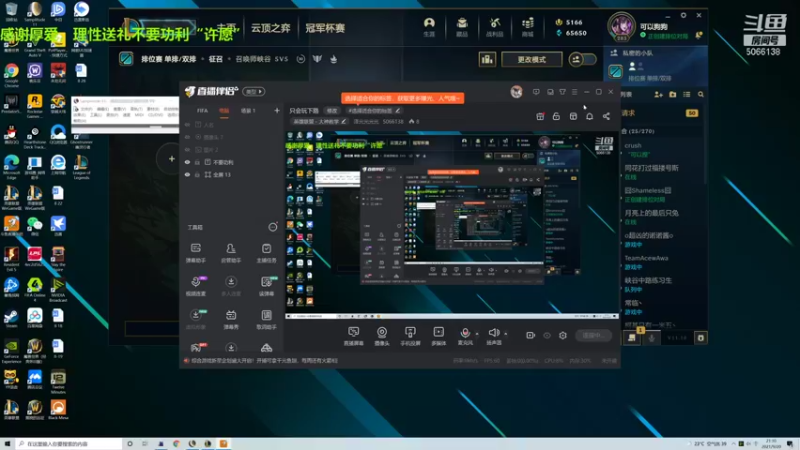Open the 商城 store icon in League client

click(x=528, y=27)
